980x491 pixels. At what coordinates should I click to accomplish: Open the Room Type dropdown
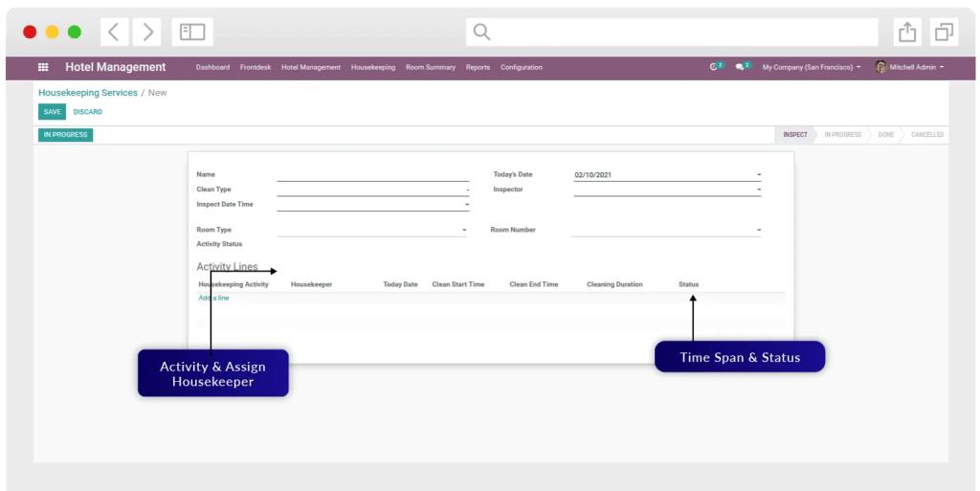pyautogui.click(x=464, y=231)
